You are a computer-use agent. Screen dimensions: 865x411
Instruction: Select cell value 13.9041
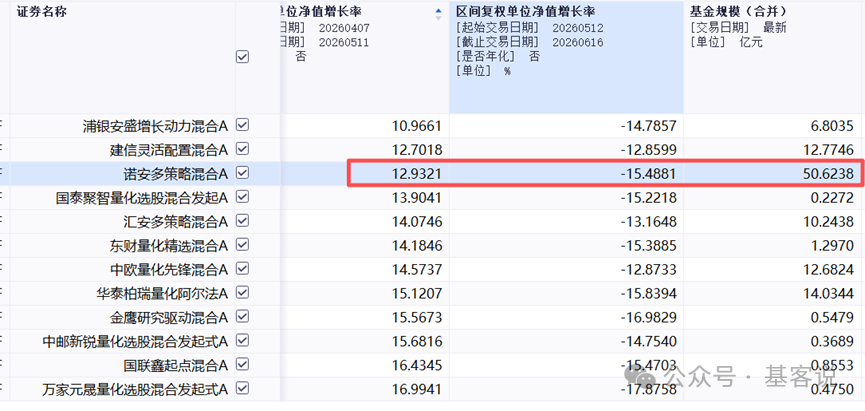(x=417, y=198)
